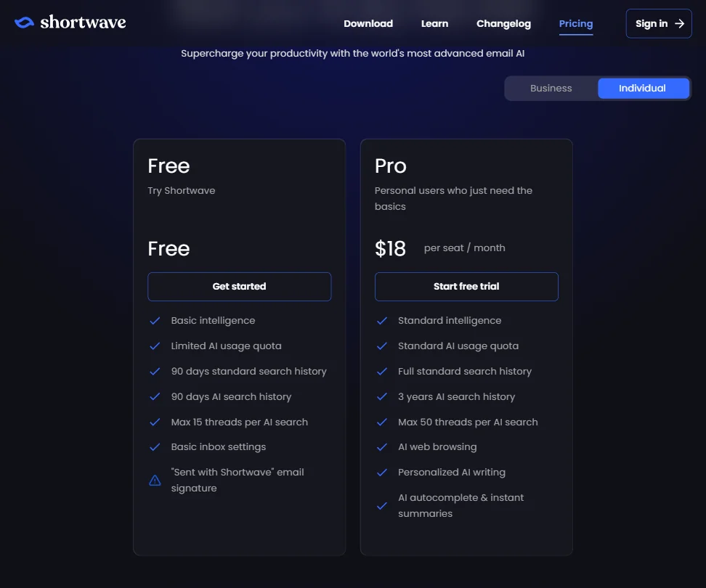Click the Pro plan title heading
Viewport: 706px width, 588px height.
[x=390, y=166]
